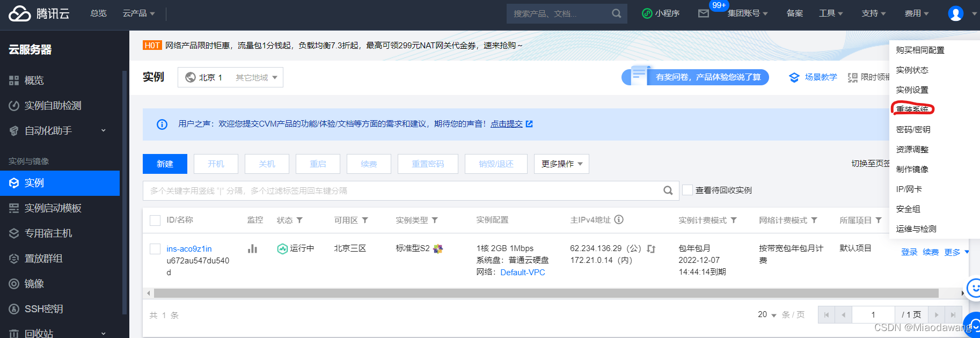Click the search magnifier in top bar

pos(617,13)
